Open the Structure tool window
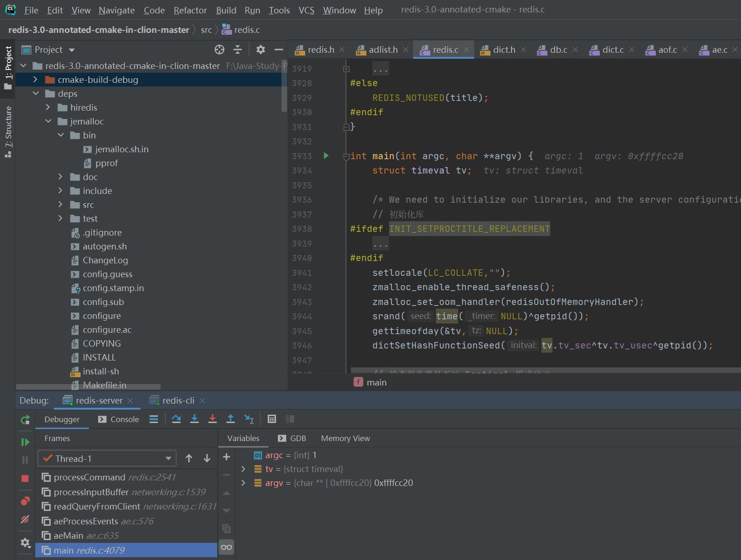Screen dimensions: 741x560 click(8, 132)
